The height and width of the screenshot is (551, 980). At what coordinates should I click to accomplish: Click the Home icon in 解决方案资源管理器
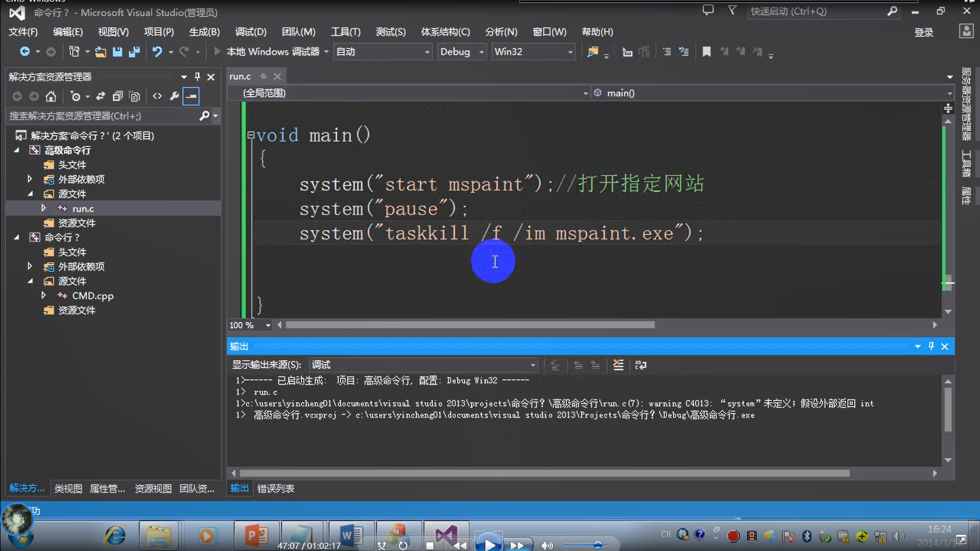(51, 97)
